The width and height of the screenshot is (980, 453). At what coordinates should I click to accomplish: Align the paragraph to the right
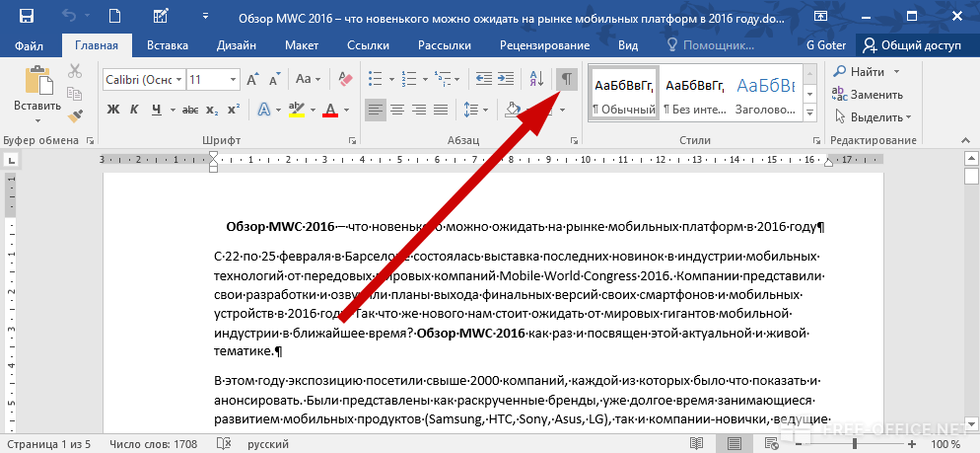(x=419, y=111)
